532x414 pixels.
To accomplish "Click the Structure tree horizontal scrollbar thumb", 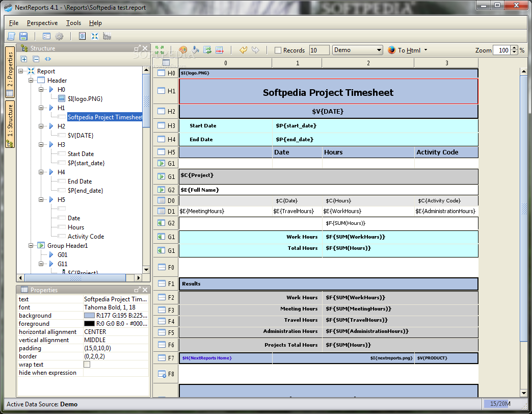I will click(x=75, y=278).
